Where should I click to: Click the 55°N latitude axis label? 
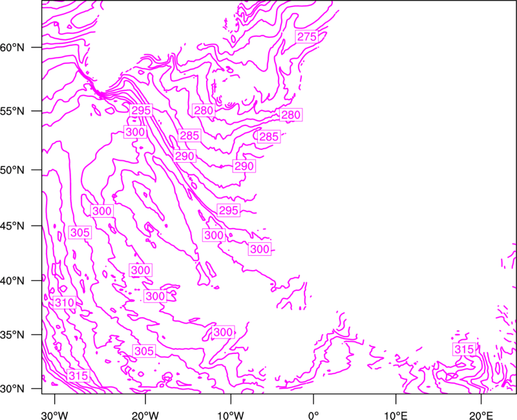pos(12,110)
